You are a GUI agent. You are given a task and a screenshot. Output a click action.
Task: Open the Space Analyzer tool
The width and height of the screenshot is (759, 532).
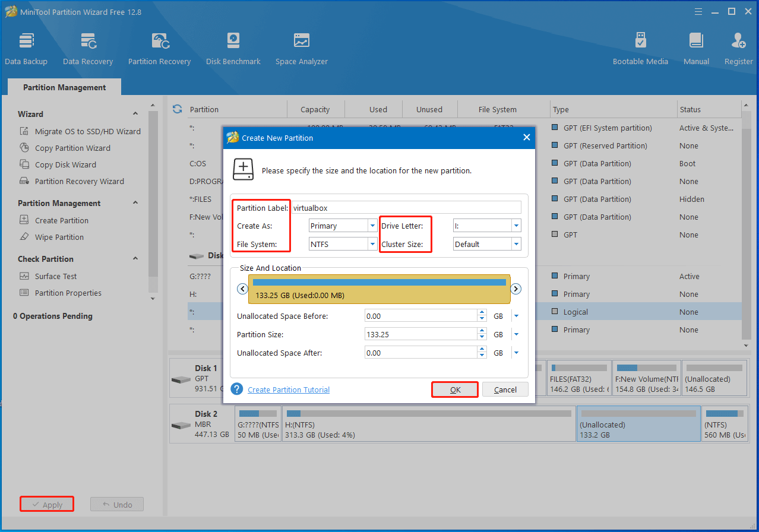pyautogui.click(x=301, y=49)
